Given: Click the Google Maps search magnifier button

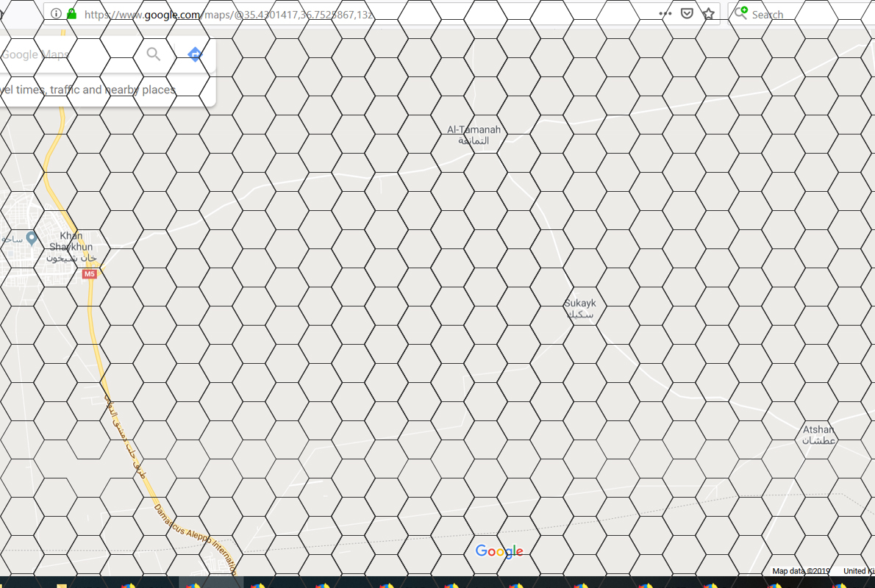Looking at the screenshot, I should (x=154, y=54).
